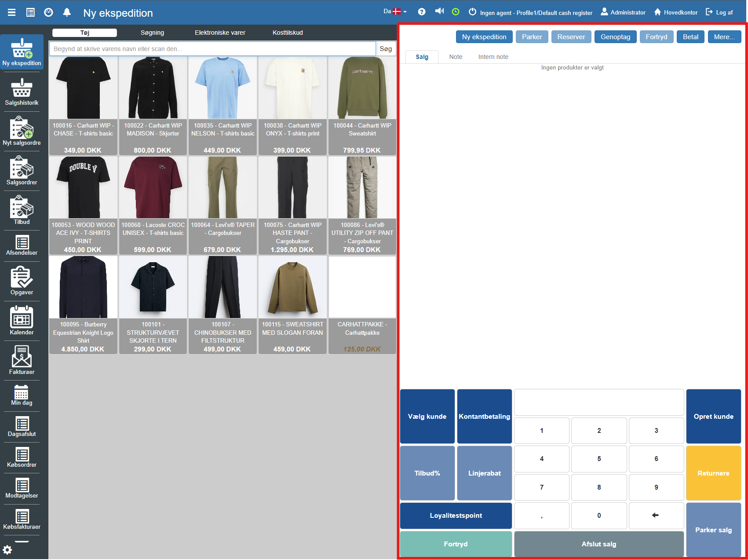Open the Intern note tab
The height and width of the screenshot is (560, 748).
493,57
